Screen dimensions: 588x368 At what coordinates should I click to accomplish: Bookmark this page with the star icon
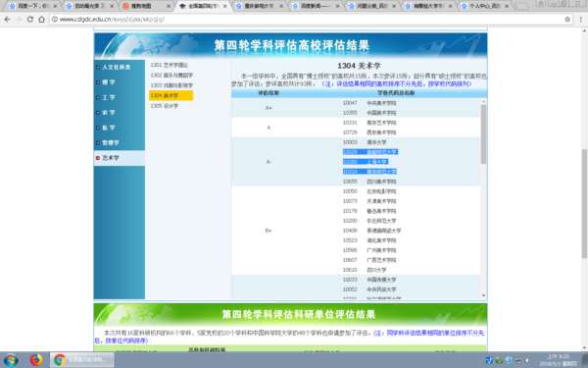(x=567, y=20)
